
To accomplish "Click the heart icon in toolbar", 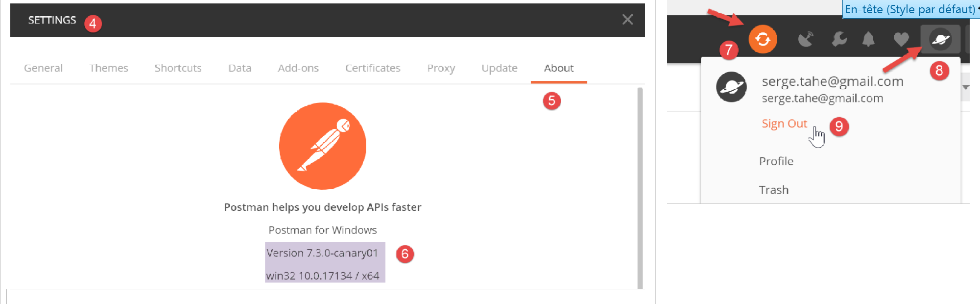I will pos(901,39).
